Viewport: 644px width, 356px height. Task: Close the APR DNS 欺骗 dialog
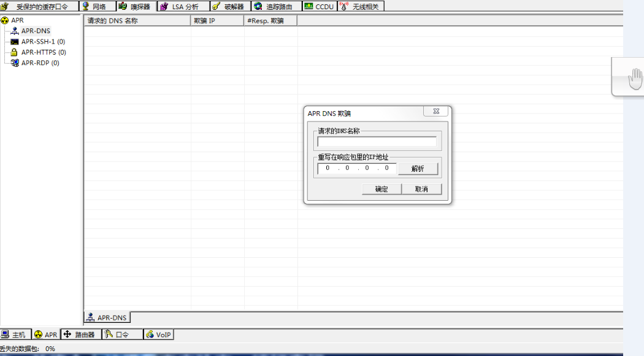(435, 111)
